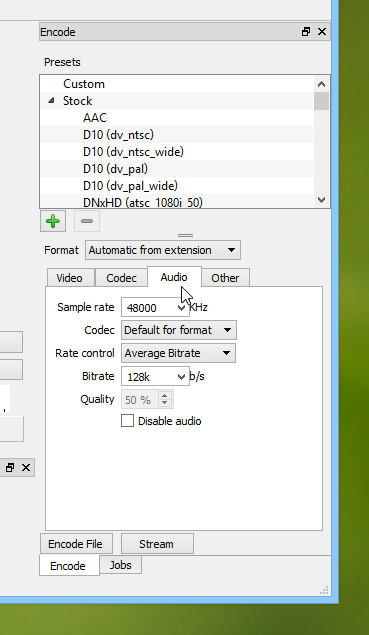Click the window resize grip at the corner
This screenshot has width=369, height=635.
(x=324, y=590)
